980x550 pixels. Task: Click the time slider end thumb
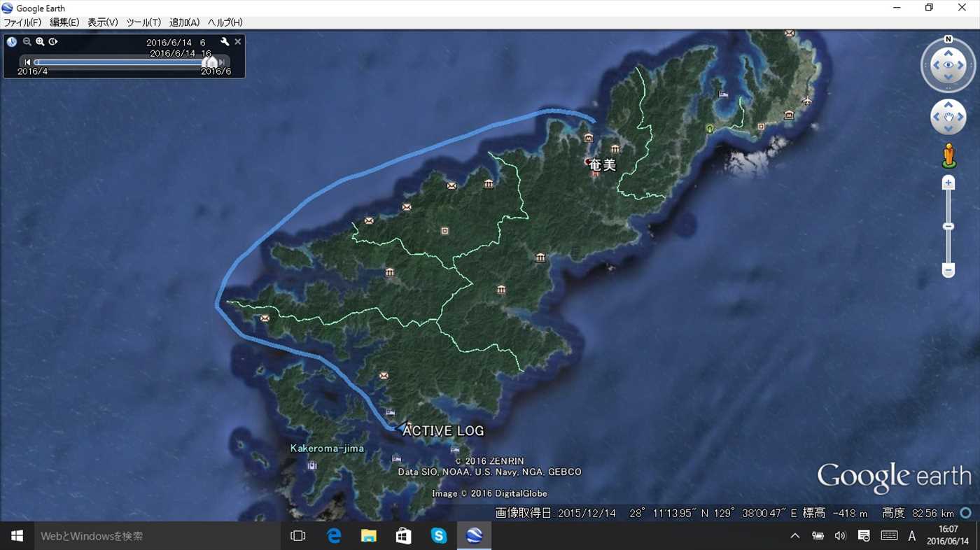click(x=213, y=63)
